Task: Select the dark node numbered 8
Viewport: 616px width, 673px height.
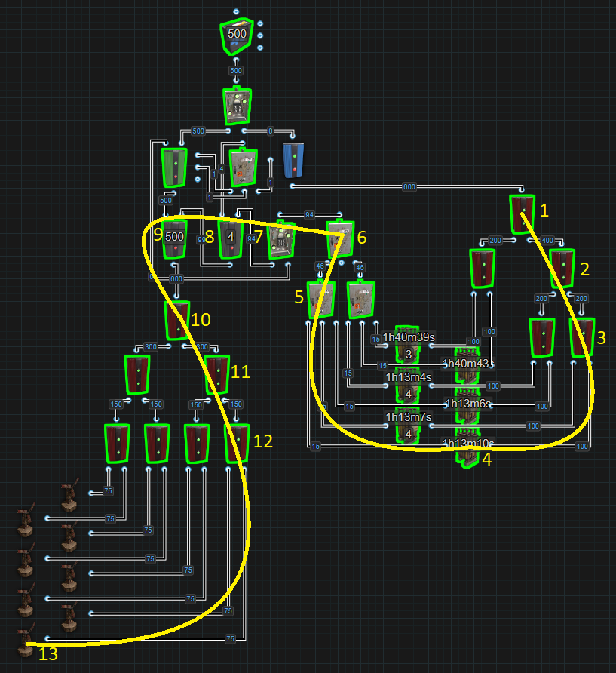Action: click(x=231, y=238)
